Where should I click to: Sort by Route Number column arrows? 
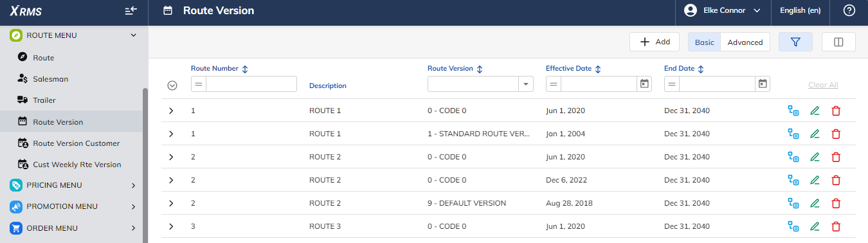245,69
